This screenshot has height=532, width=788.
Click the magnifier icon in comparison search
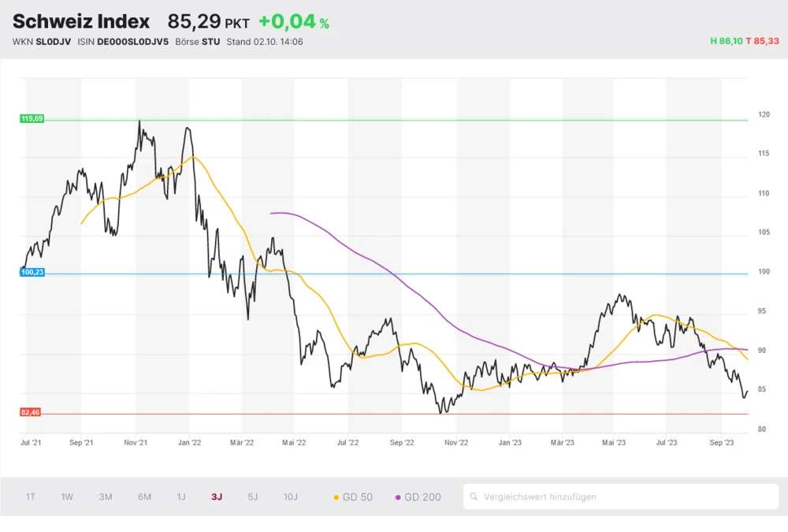coord(474,497)
